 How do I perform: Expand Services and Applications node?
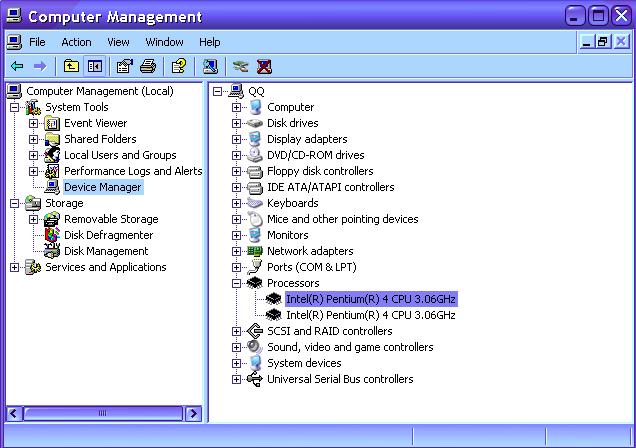[x=15, y=267]
